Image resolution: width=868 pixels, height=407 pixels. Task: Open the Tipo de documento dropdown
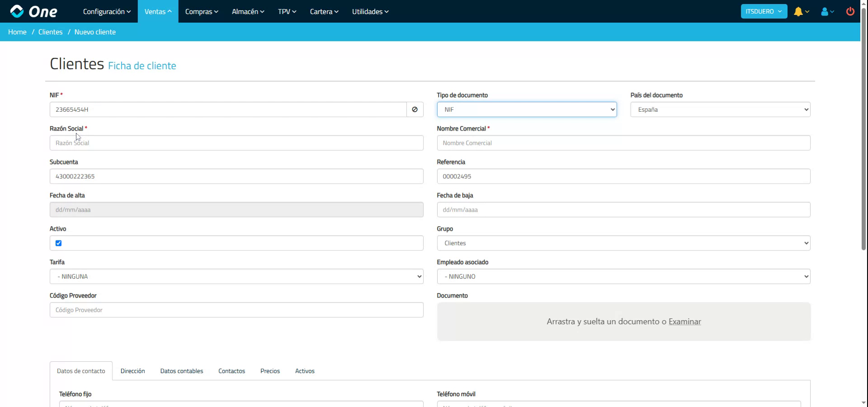pyautogui.click(x=526, y=109)
